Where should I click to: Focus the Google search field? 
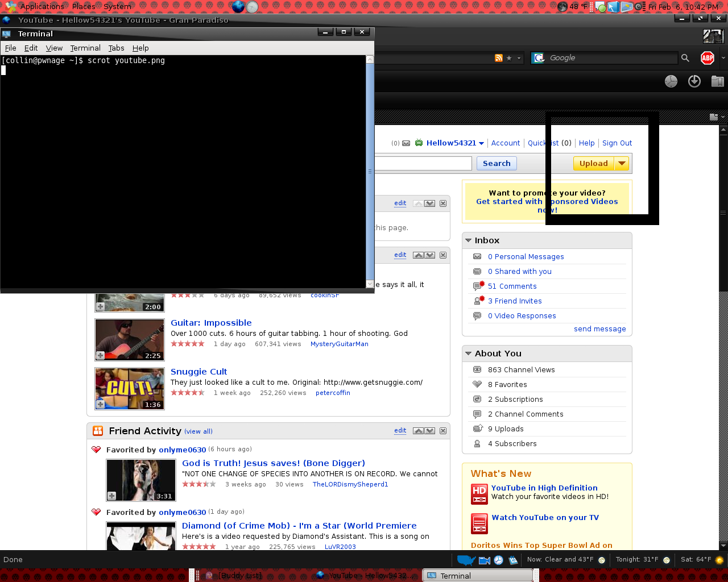click(x=612, y=58)
